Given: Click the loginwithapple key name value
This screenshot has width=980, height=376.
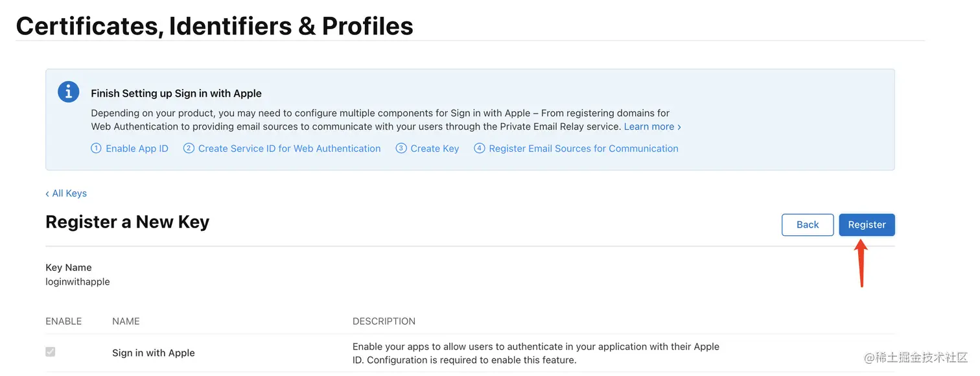Looking at the screenshot, I should [78, 282].
